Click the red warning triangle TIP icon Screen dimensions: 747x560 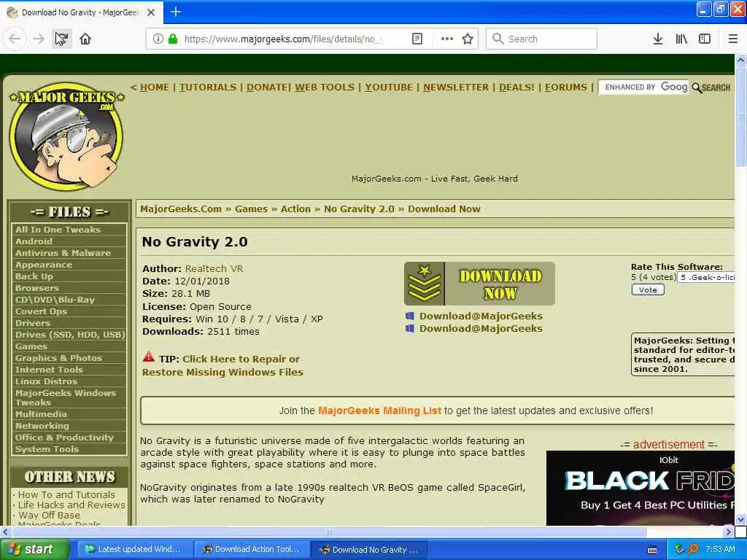pyautogui.click(x=149, y=357)
